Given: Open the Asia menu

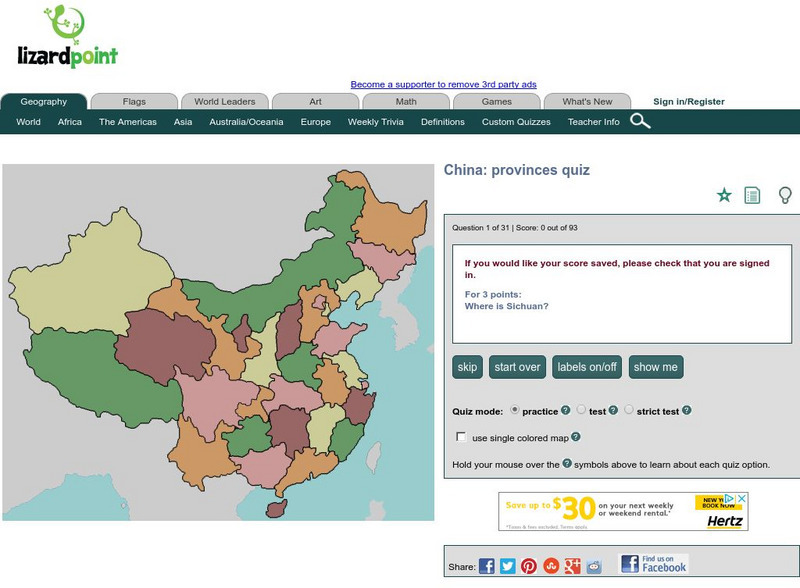Looking at the screenshot, I should point(183,122).
